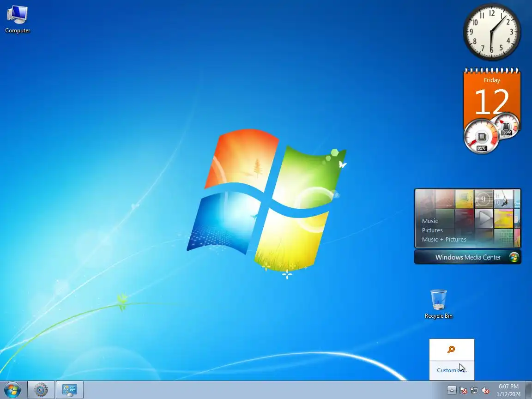Click the gear application in the taskbar
Viewport: 532px width, 399px height.
[x=41, y=390]
